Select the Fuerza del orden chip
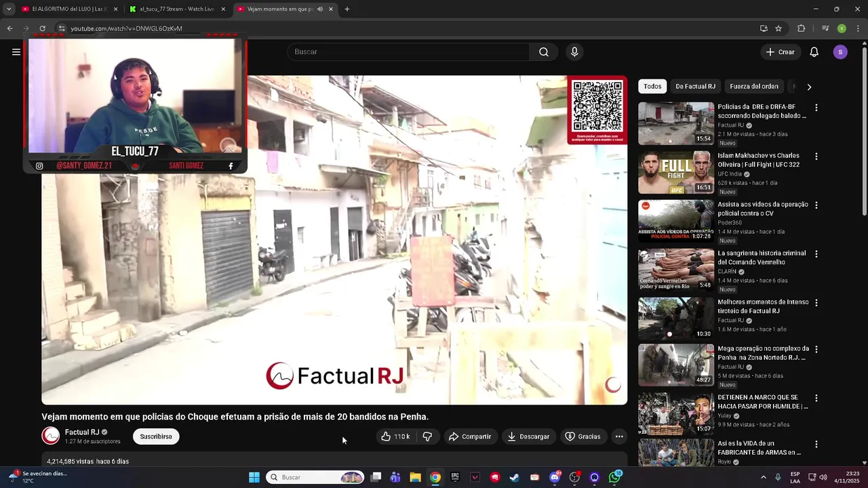This screenshot has width=868, height=488. [x=754, y=87]
